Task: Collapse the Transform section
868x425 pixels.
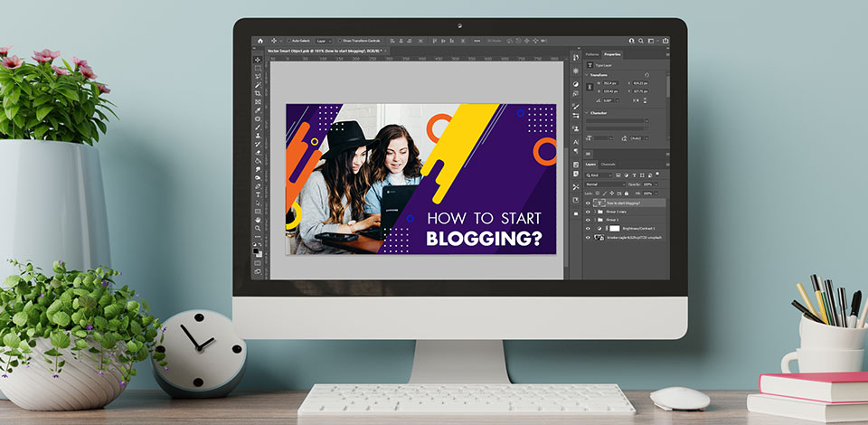Action: pyautogui.click(x=587, y=75)
